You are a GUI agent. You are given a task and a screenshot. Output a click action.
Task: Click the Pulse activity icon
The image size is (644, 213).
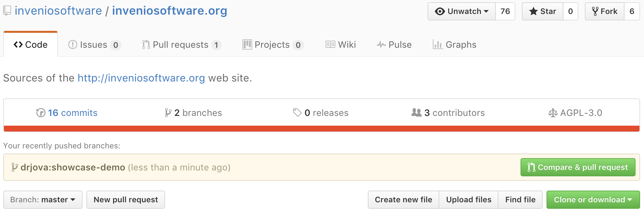click(381, 45)
